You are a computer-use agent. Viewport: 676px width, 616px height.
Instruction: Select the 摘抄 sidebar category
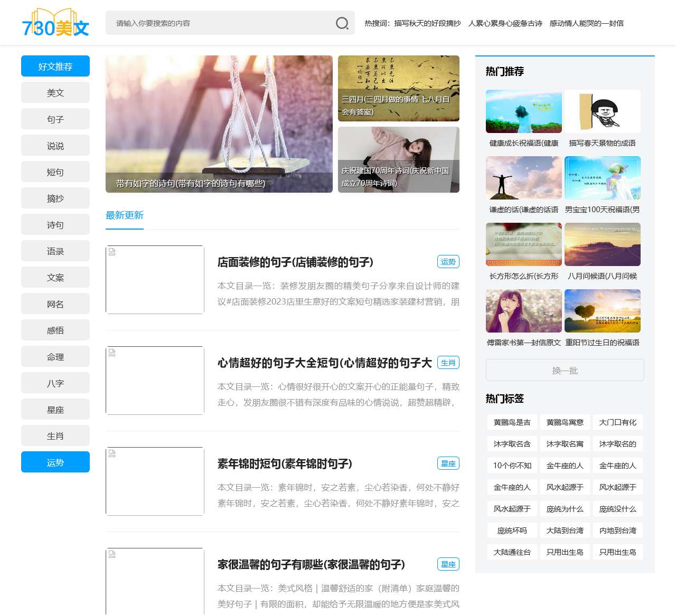click(55, 198)
